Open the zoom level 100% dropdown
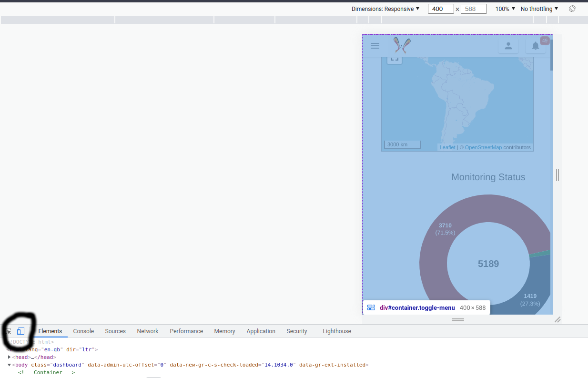 505,8
